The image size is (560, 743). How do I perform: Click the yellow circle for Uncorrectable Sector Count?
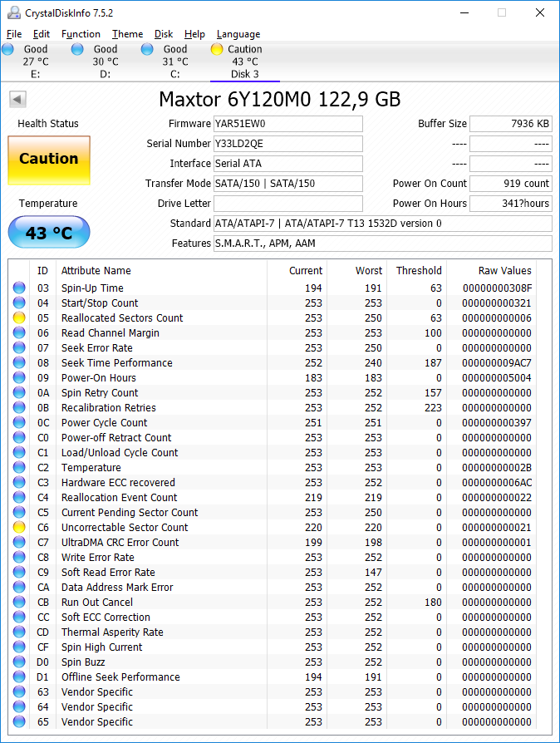click(x=19, y=527)
